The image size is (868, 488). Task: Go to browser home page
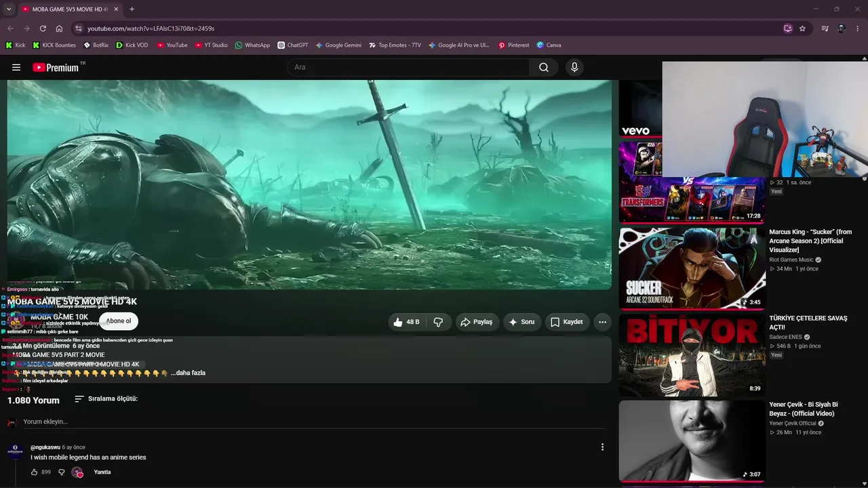coord(59,28)
